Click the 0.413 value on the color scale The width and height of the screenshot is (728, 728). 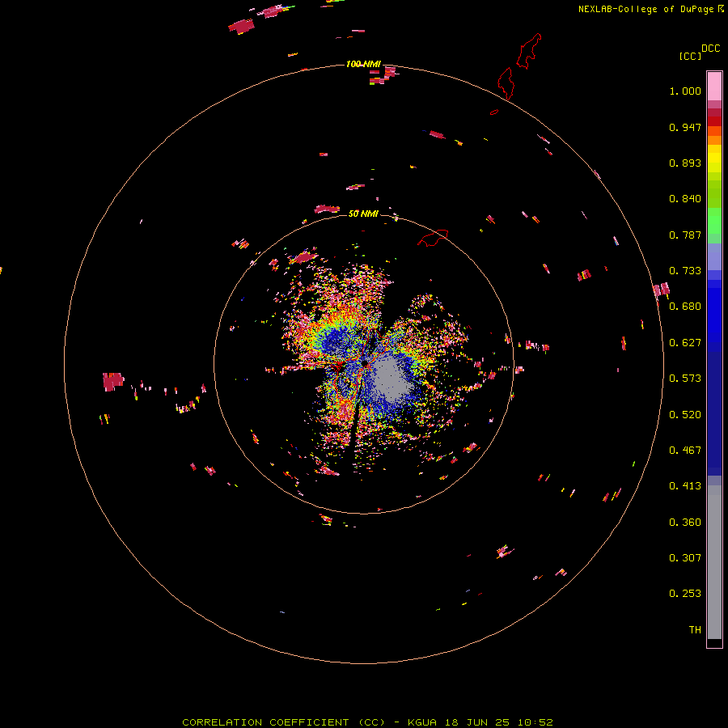click(685, 486)
